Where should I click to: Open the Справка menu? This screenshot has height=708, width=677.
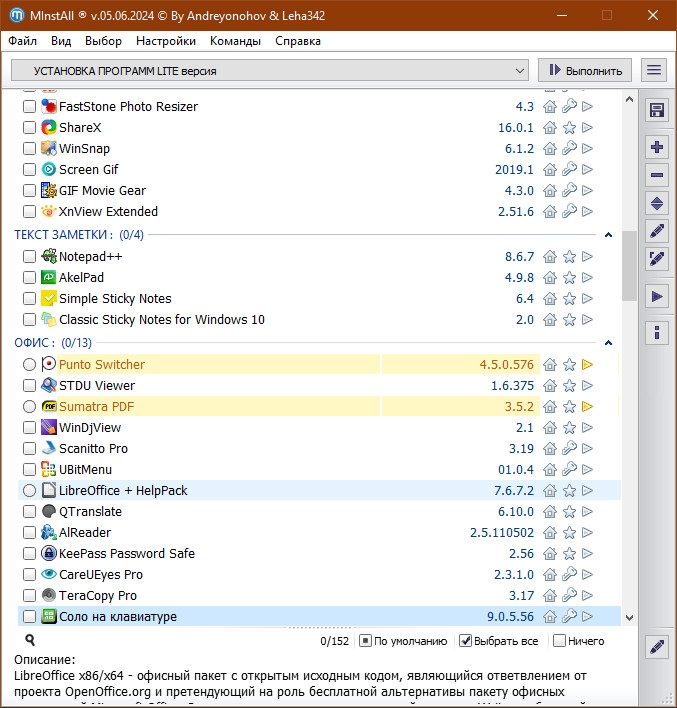pyautogui.click(x=298, y=41)
